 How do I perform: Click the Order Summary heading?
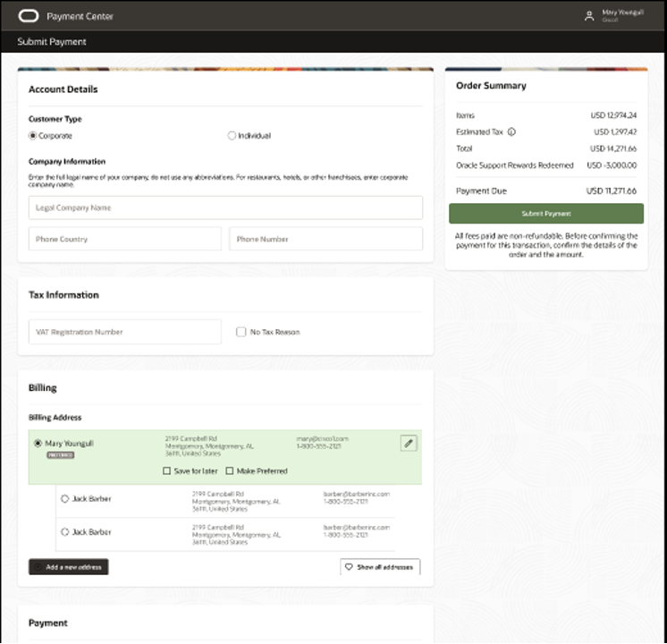(x=491, y=86)
